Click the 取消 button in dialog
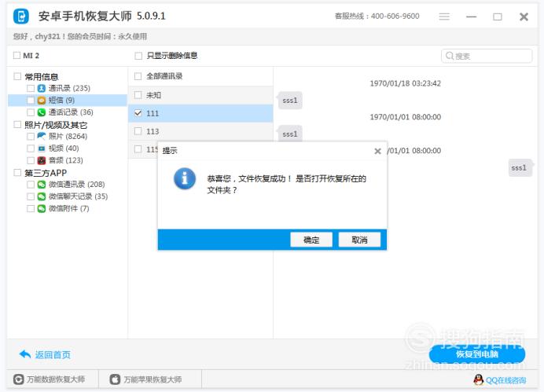 tap(359, 240)
